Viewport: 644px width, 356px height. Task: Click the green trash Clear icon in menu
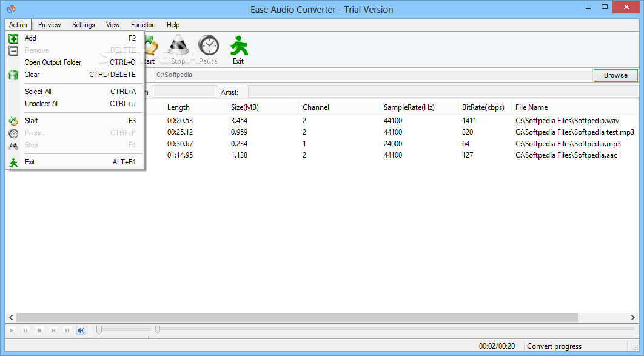coord(13,75)
